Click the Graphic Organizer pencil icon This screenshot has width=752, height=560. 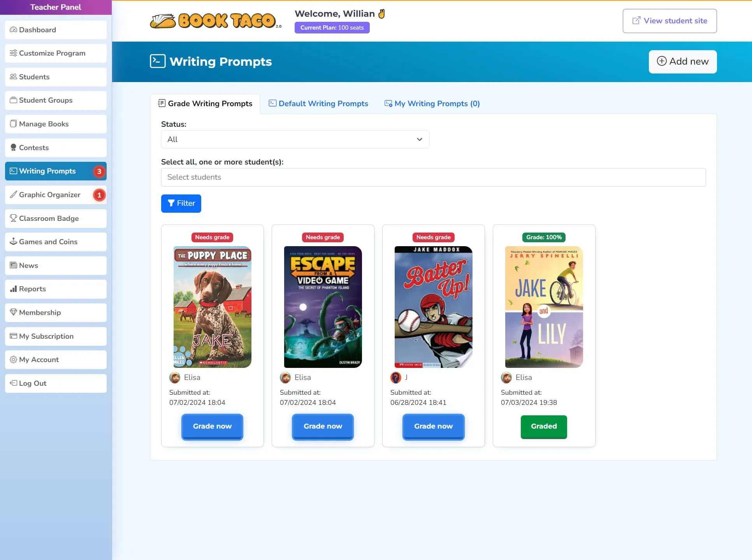pos(13,195)
